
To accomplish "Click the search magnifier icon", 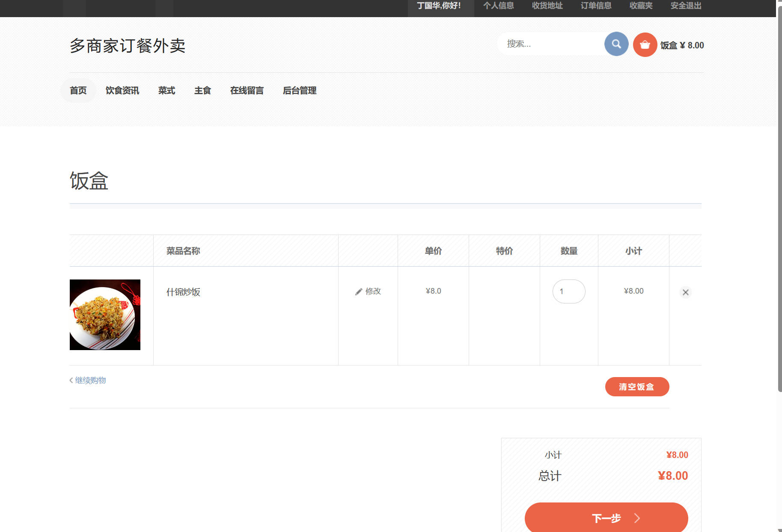I will pos(616,44).
